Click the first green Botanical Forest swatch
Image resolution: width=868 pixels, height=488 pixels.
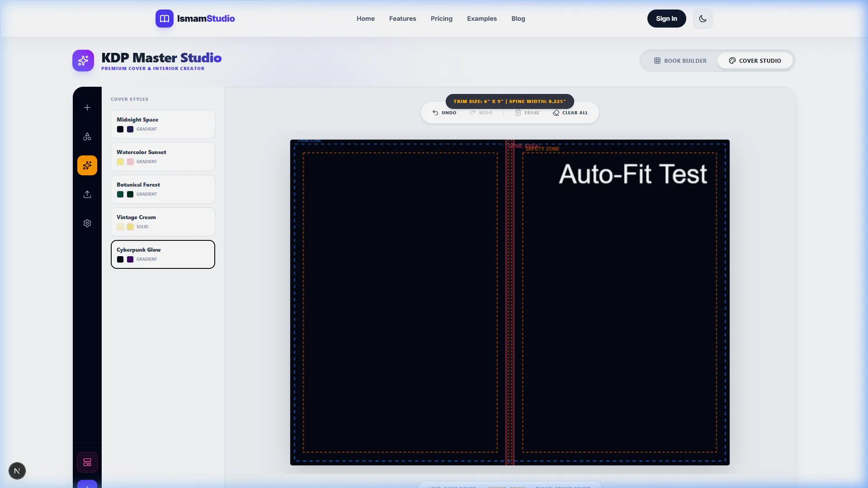click(120, 194)
